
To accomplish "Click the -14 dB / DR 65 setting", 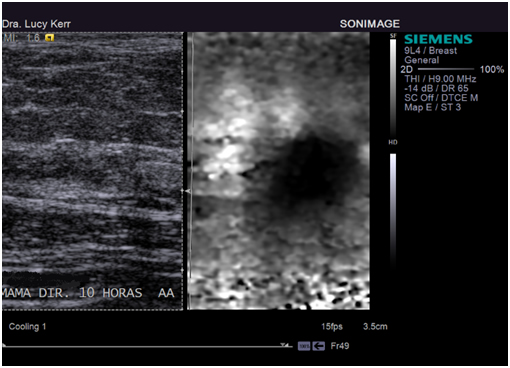I will (436, 88).
